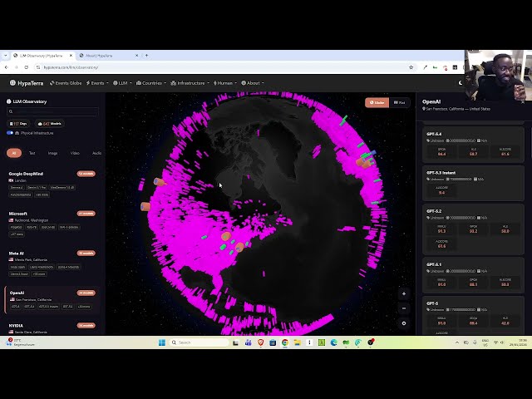Viewport: 532px width, 399px height.
Task: Click the orange data center marker near Alaska
Action: tap(159, 182)
